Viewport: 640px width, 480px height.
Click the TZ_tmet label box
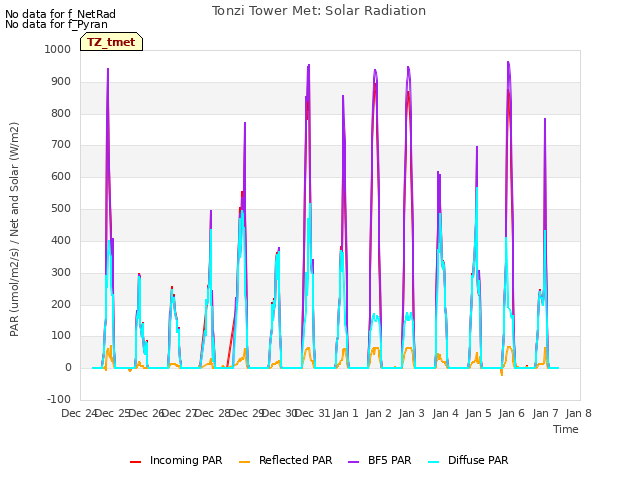pos(111,42)
